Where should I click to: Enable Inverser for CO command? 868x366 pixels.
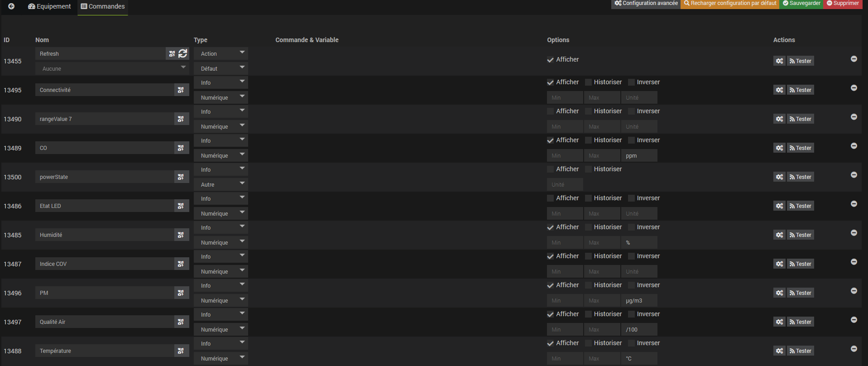click(x=632, y=140)
